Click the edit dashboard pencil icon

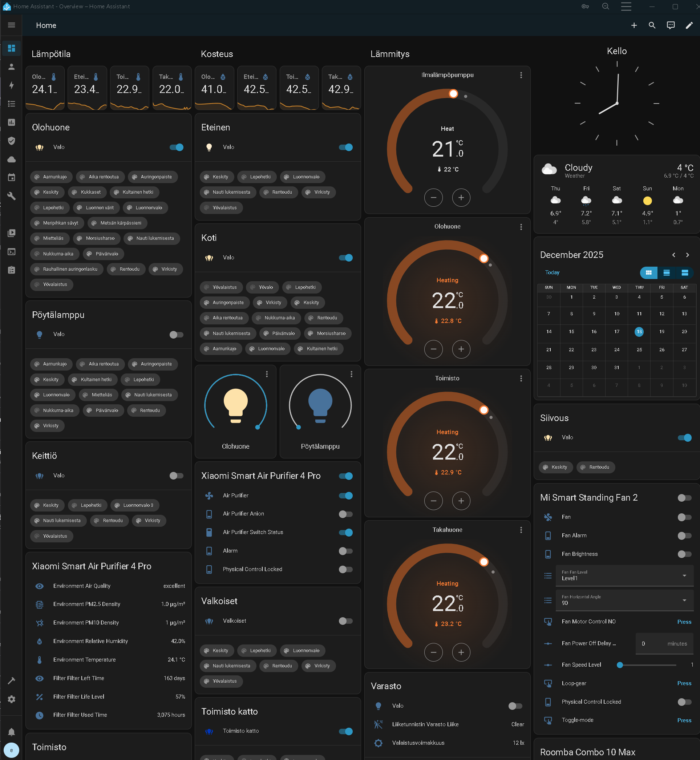coord(689,25)
